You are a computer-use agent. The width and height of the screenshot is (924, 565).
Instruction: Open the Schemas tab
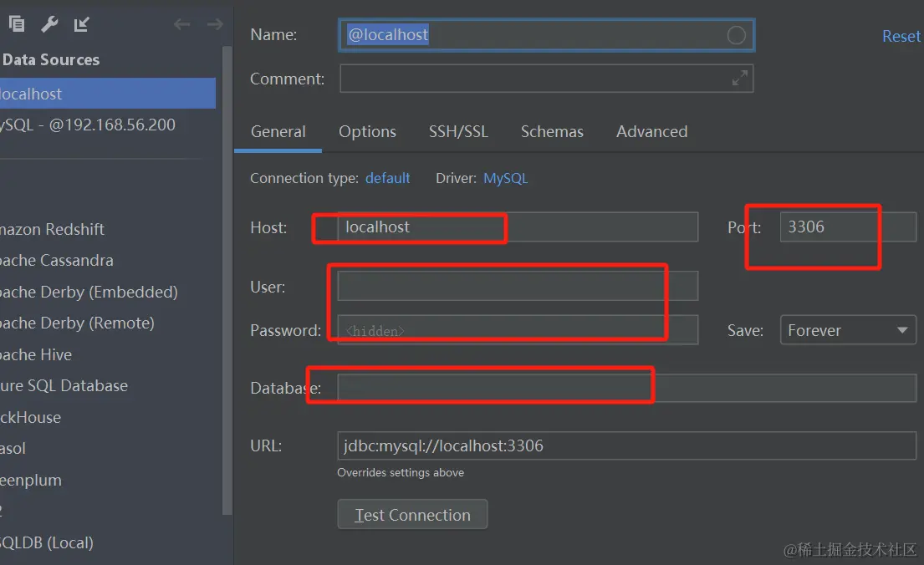[x=552, y=131]
